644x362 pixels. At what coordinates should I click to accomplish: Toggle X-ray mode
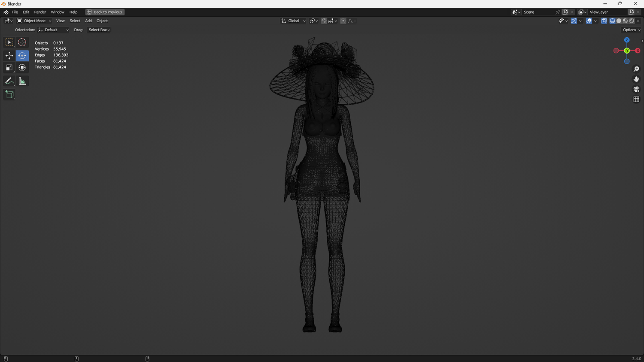coord(604,21)
